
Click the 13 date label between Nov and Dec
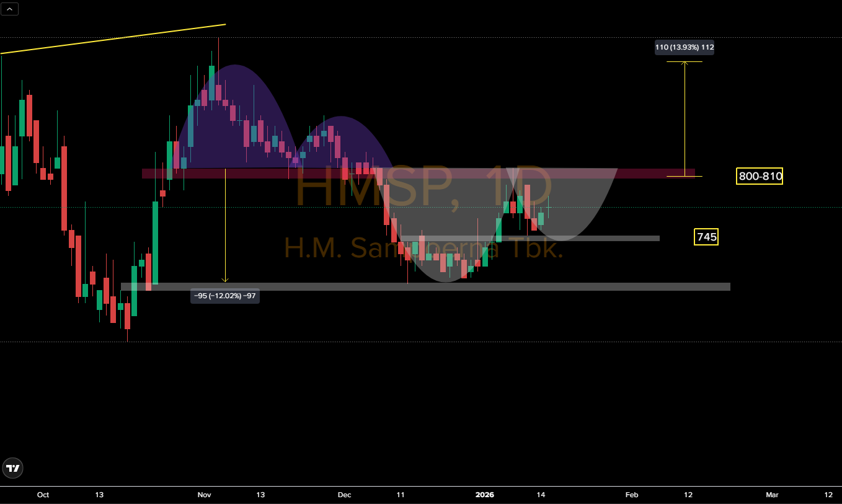click(260, 495)
